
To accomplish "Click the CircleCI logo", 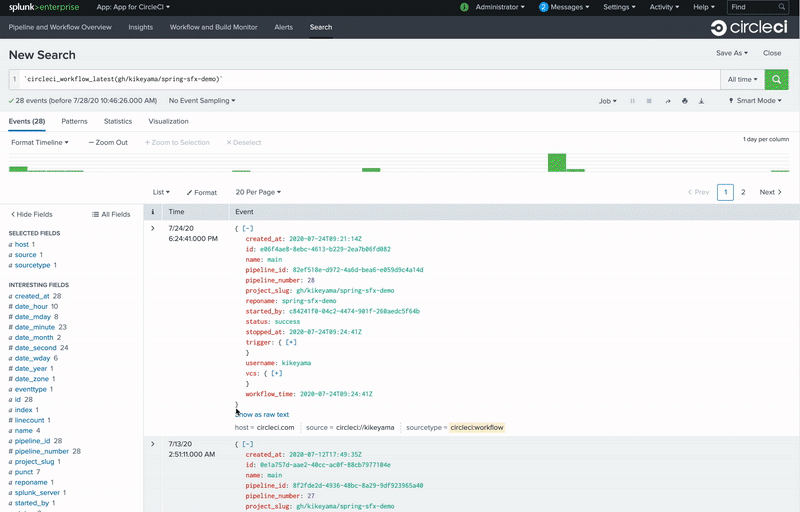I will coord(749,28).
